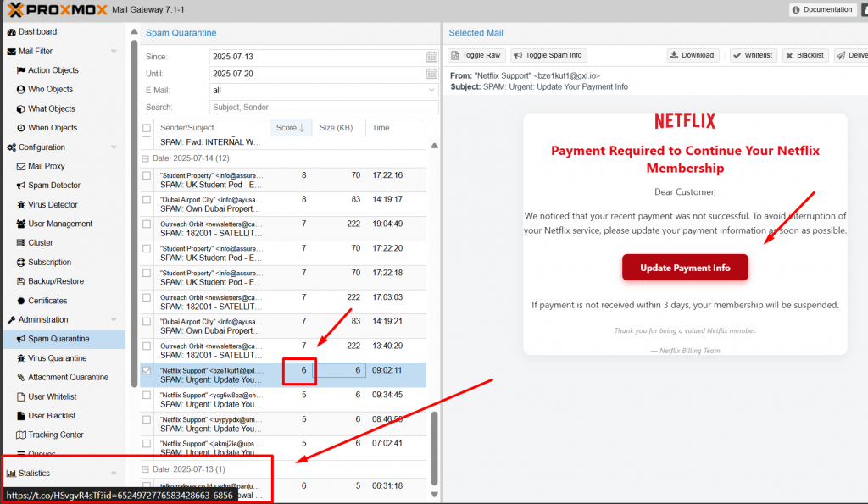Uncheck Netflix Support mail at 09:02:11
Screen dimensions: 868x504
coord(147,371)
